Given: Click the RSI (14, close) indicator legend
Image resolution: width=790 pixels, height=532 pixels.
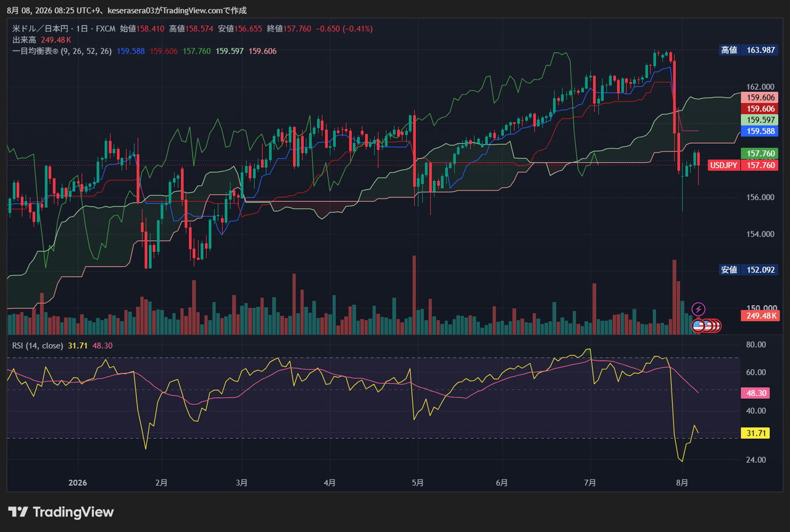Looking at the screenshot, I should pos(38,345).
